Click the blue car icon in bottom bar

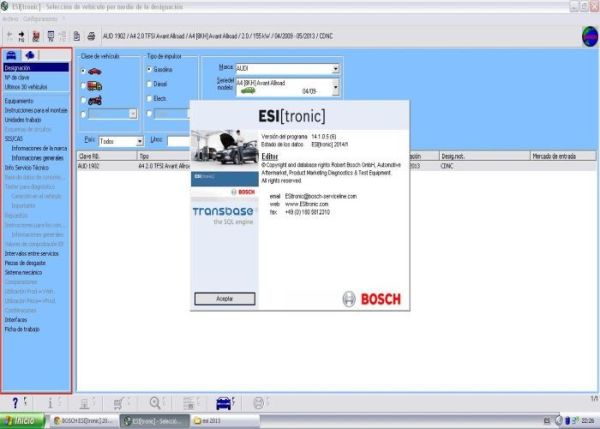point(223,403)
